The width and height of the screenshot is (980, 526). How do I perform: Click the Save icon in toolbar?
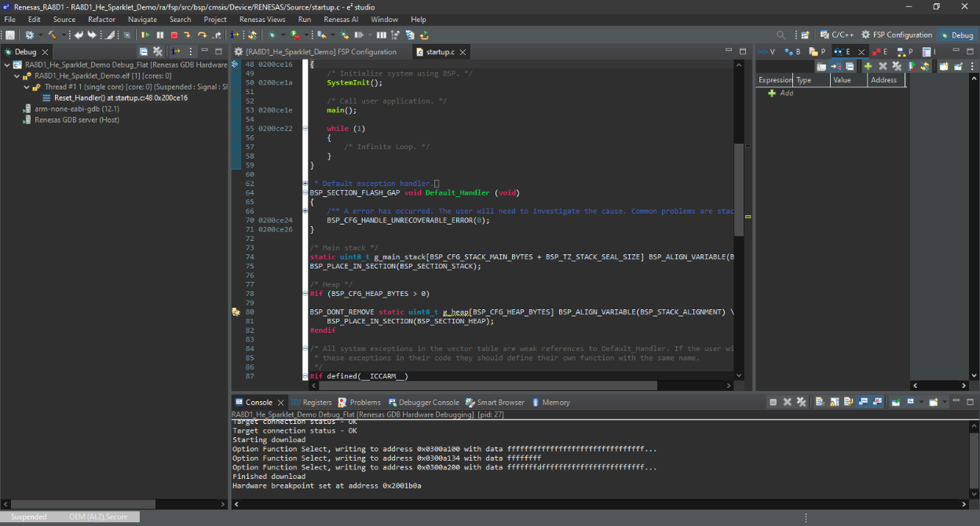coord(10,35)
